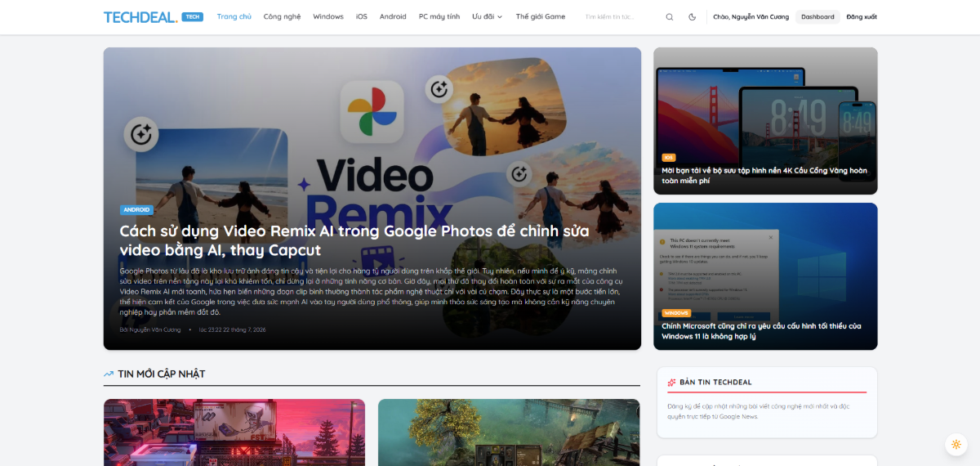Click the Windows 11 requirements thumbnail
Screen dimensions: 980x466
765,276
